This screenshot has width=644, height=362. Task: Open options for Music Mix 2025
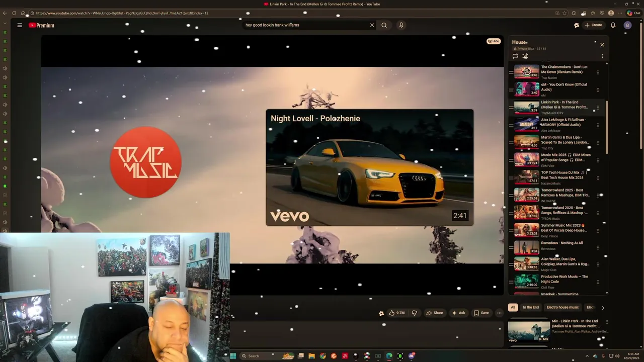click(598, 160)
